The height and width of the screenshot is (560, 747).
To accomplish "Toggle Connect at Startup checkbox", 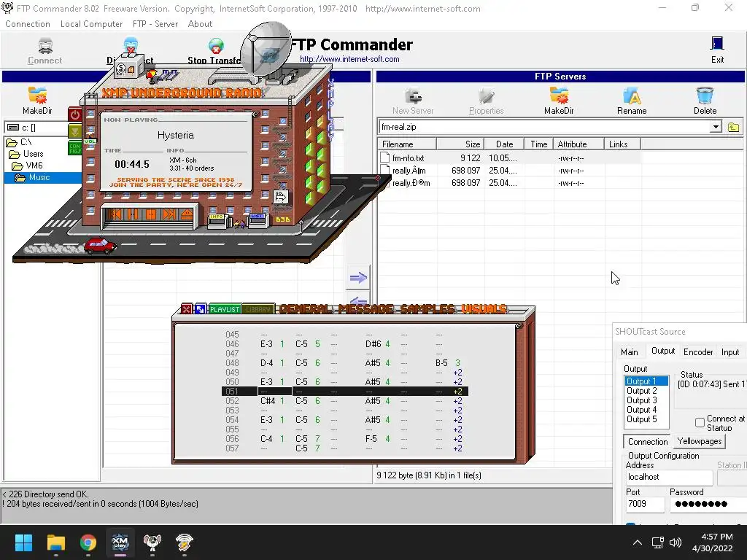I will point(700,422).
